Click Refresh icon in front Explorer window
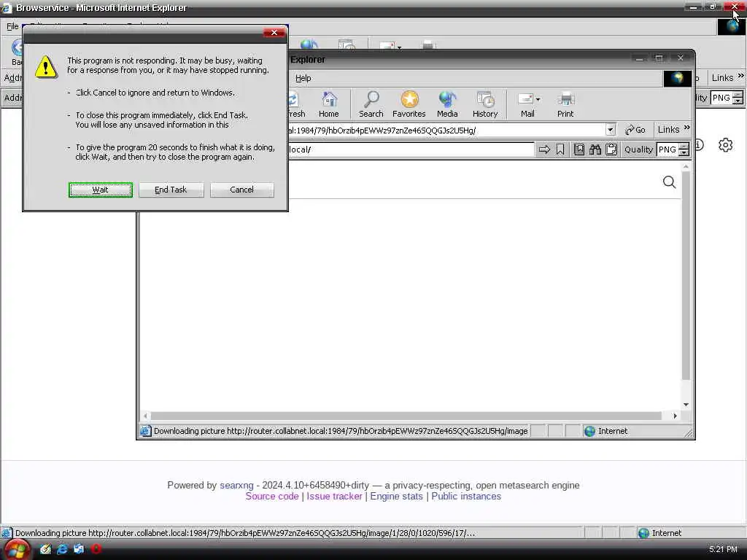The height and width of the screenshot is (560, 747). point(296,104)
